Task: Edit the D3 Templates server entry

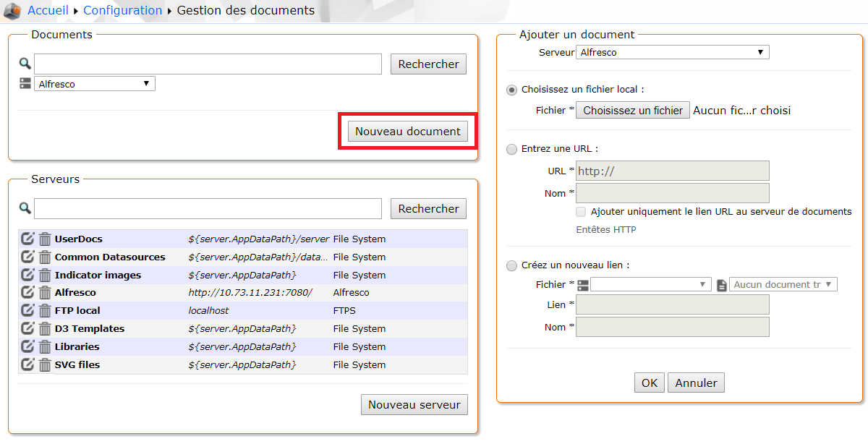Action: pyautogui.click(x=27, y=328)
